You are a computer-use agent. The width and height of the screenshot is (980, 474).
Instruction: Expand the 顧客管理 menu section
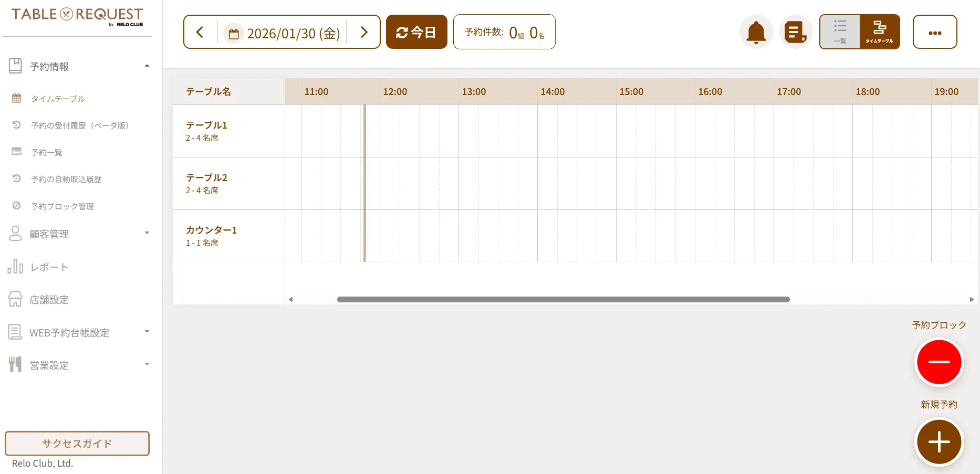click(147, 233)
